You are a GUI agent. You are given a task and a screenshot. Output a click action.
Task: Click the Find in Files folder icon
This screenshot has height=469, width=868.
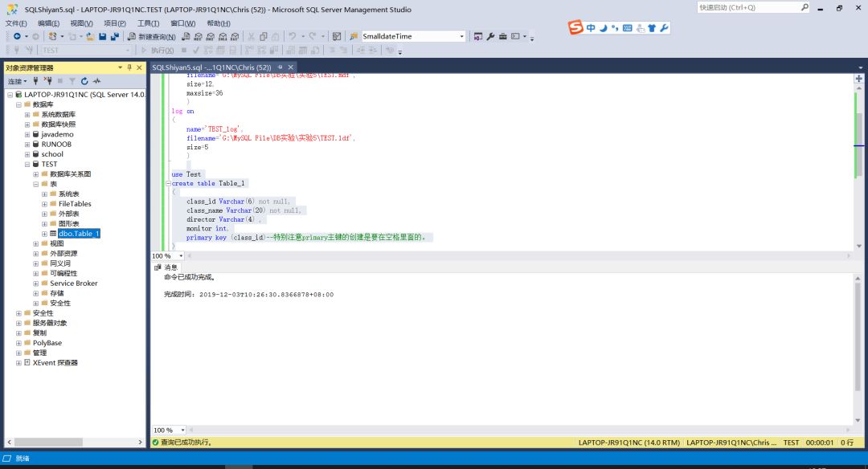353,36
